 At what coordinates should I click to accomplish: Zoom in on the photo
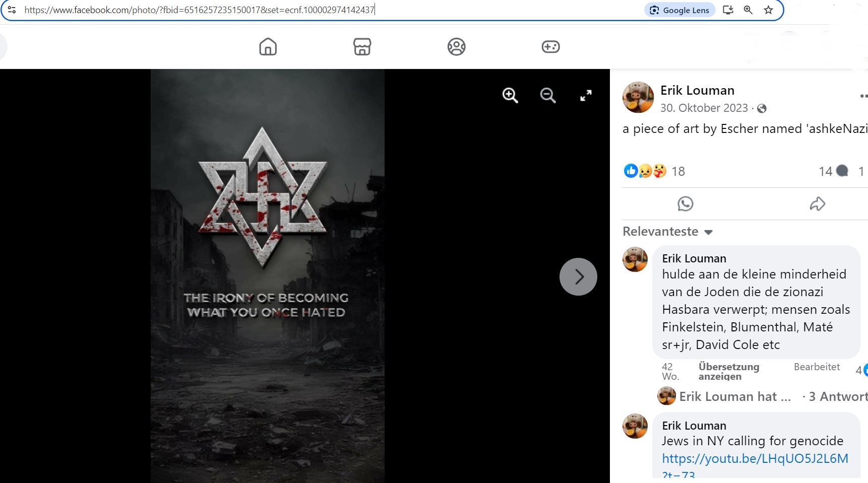(510, 95)
